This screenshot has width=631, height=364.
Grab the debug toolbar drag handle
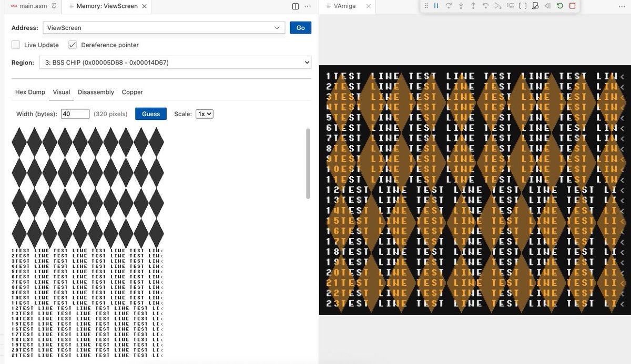(425, 6)
